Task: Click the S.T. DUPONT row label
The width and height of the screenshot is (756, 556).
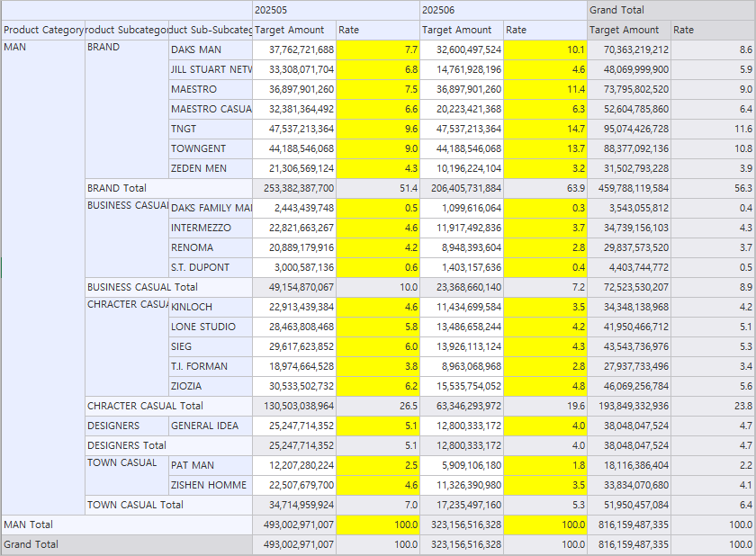Action: pyautogui.click(x=211, y=267)
